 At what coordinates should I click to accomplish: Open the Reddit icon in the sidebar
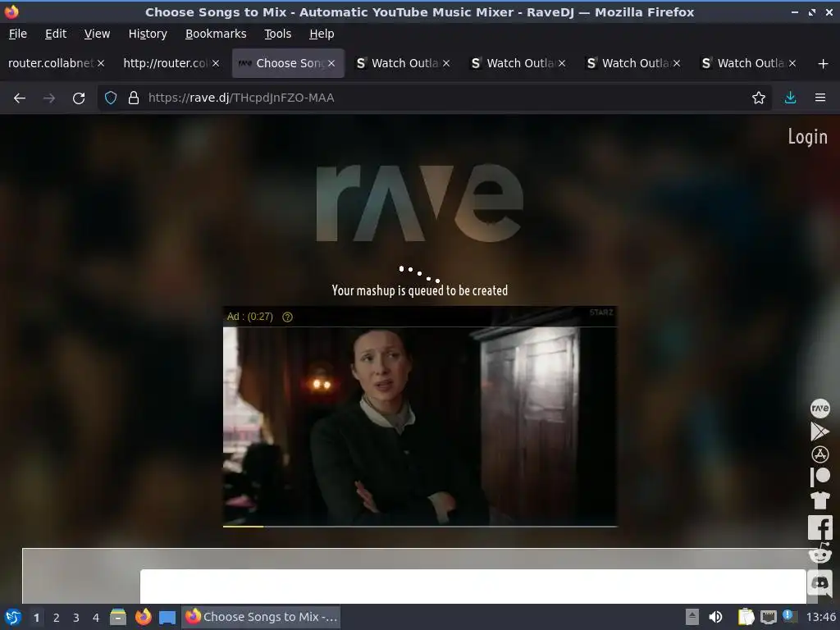click(x=819, y=554)
